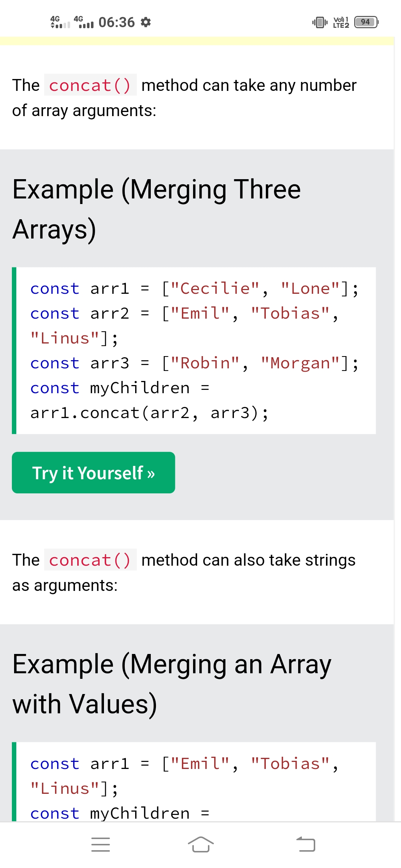Tap the 06:36 clock in status bar
This screenshot has width=401, height=868.
[117, 22]
